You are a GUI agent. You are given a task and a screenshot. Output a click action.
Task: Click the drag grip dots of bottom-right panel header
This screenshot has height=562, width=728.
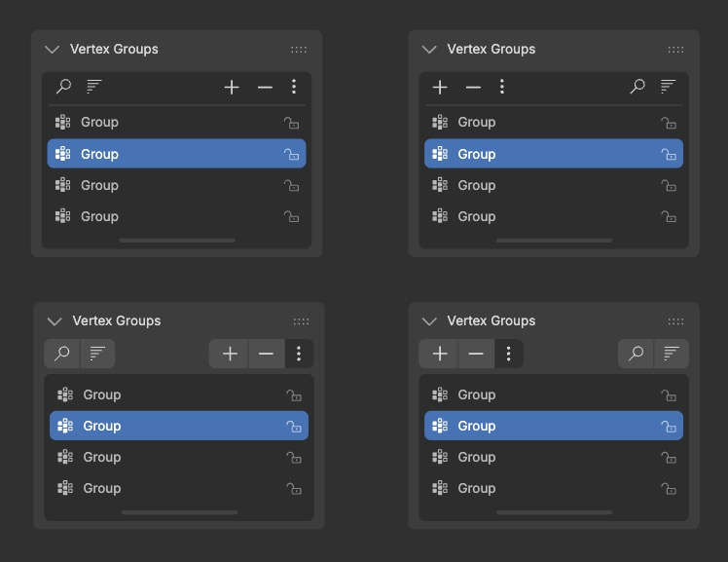675,321
